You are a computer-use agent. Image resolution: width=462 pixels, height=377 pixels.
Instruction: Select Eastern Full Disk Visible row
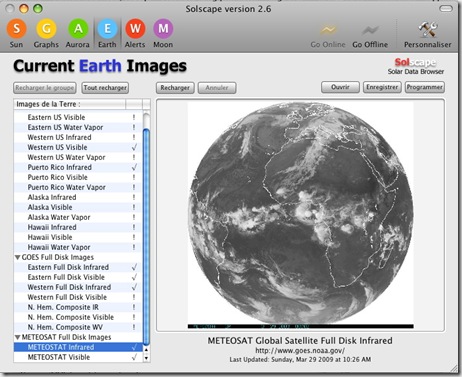[x=78, y=277]
